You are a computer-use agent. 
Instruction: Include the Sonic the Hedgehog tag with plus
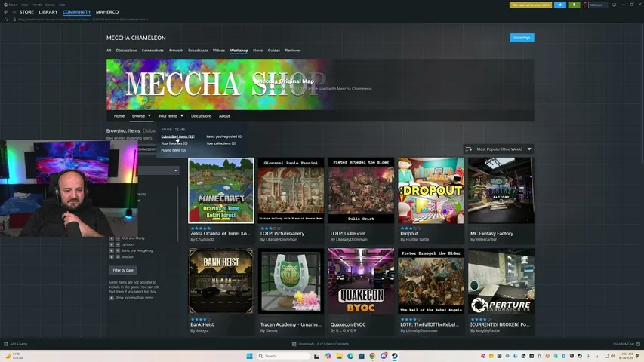(x=111, y=250)
